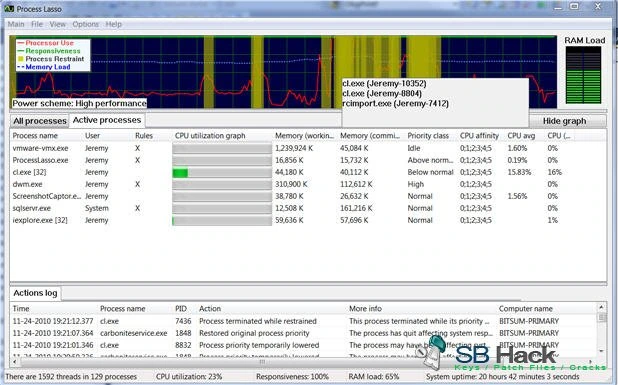Click the Below normal priority cell
618x385 pixels.
430,172
